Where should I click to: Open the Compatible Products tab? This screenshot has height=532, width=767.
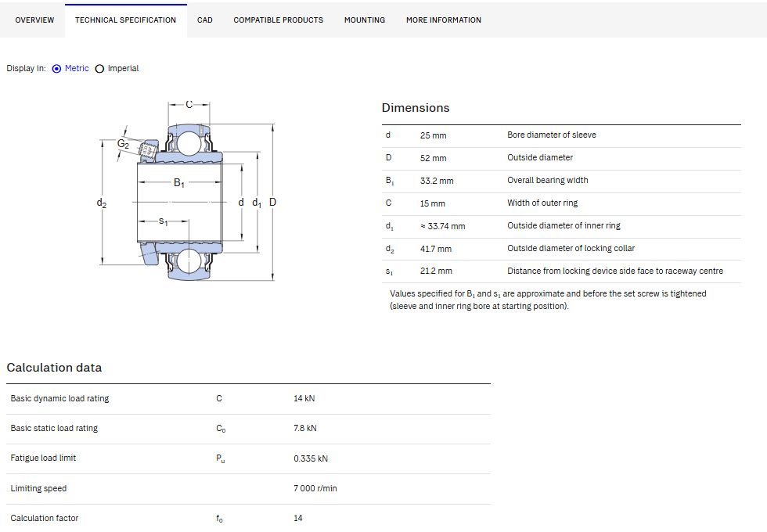[279, 20]
